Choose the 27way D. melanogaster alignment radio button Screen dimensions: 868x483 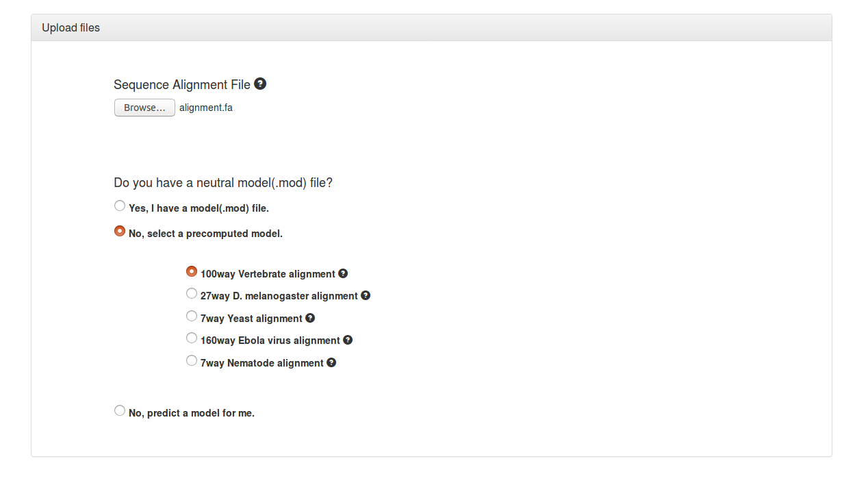[x=192, y=293]
